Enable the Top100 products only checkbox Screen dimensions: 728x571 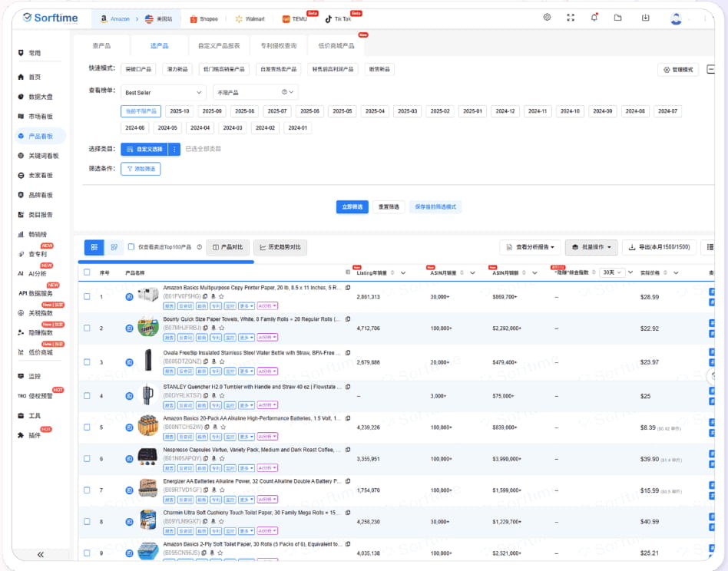tap(131, 247)
